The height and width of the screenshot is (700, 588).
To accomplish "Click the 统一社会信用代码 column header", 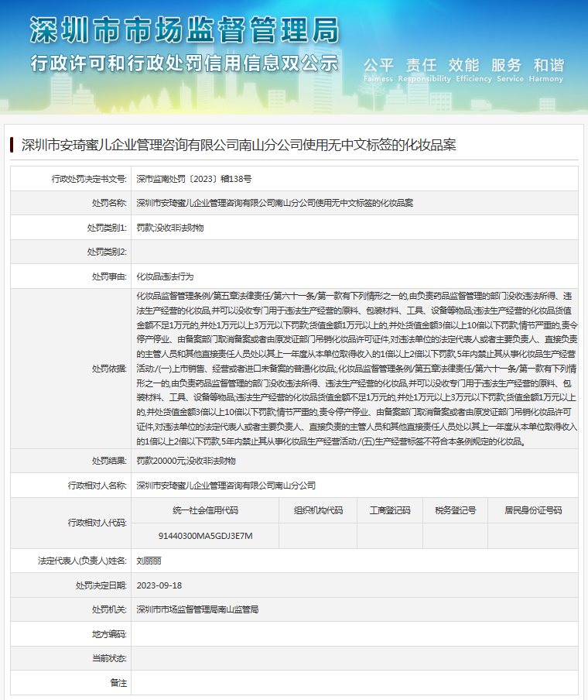I will pyautogui.click(x=205, y=510).
